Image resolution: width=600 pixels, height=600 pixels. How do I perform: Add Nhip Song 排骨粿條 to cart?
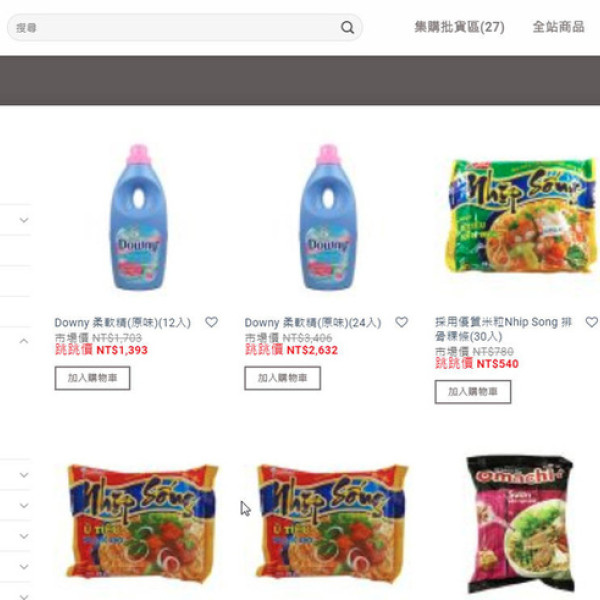point(473,392)
